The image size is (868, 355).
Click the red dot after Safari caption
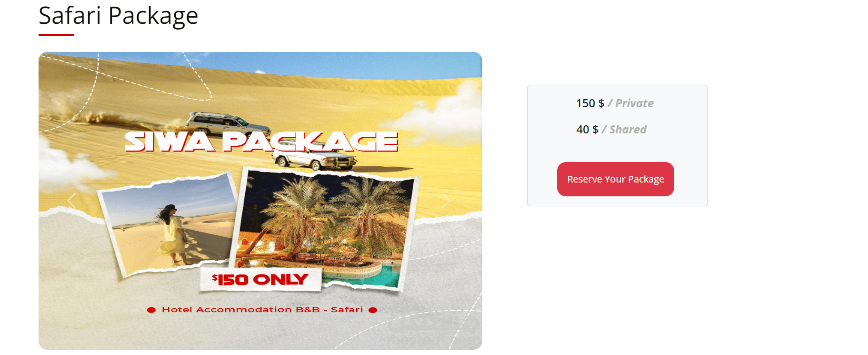373,310
